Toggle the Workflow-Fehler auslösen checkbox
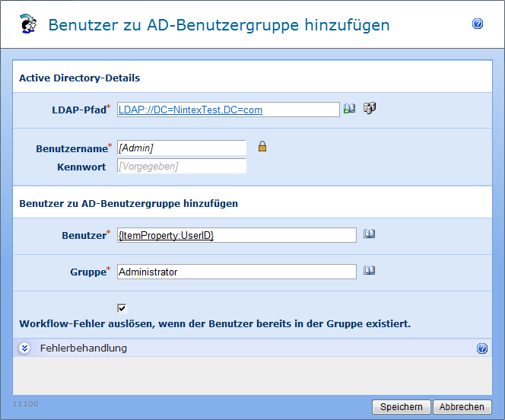This screenshot has width=505, height=420. coord(122,308)
